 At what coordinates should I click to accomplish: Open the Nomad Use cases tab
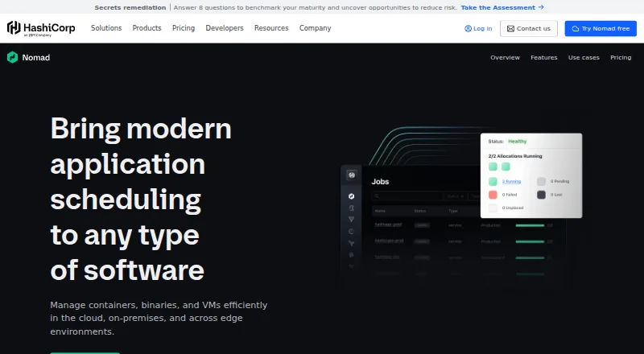(584, 57)
